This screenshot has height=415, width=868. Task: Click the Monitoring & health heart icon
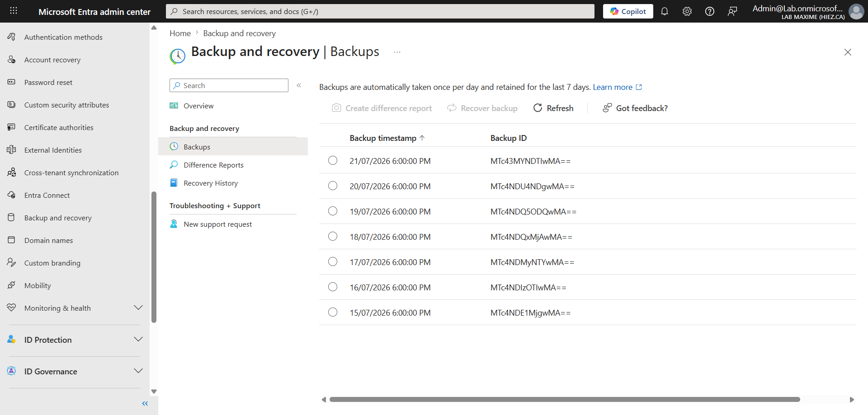(x=12, y=308)
